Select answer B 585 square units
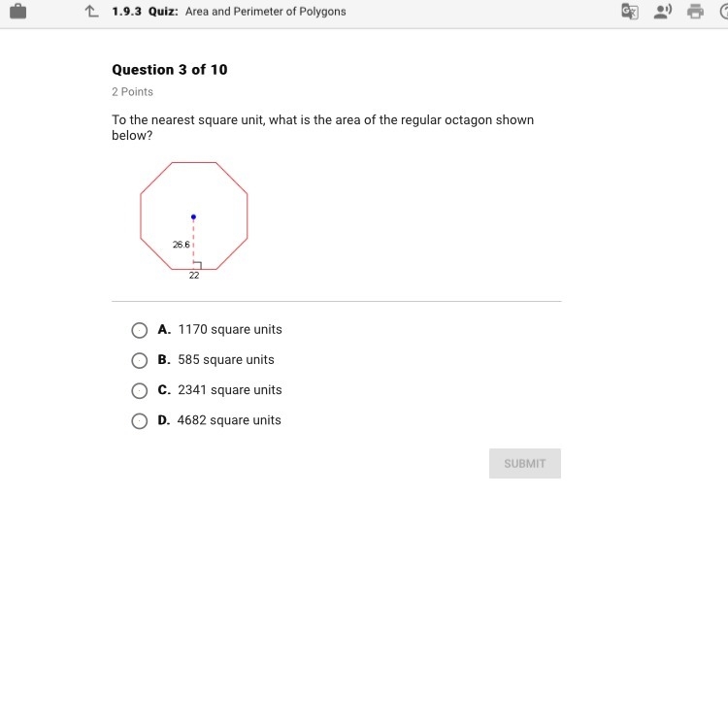The height and width of the screenshot is (728, 728). point(139,360)
